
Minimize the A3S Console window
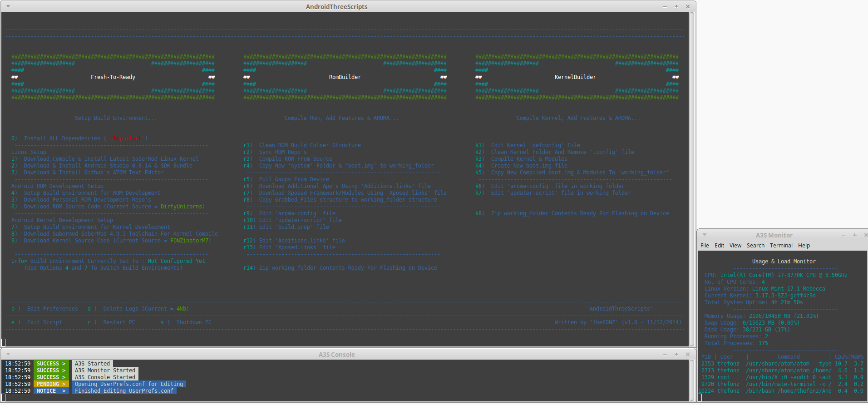tap(665, 354)
